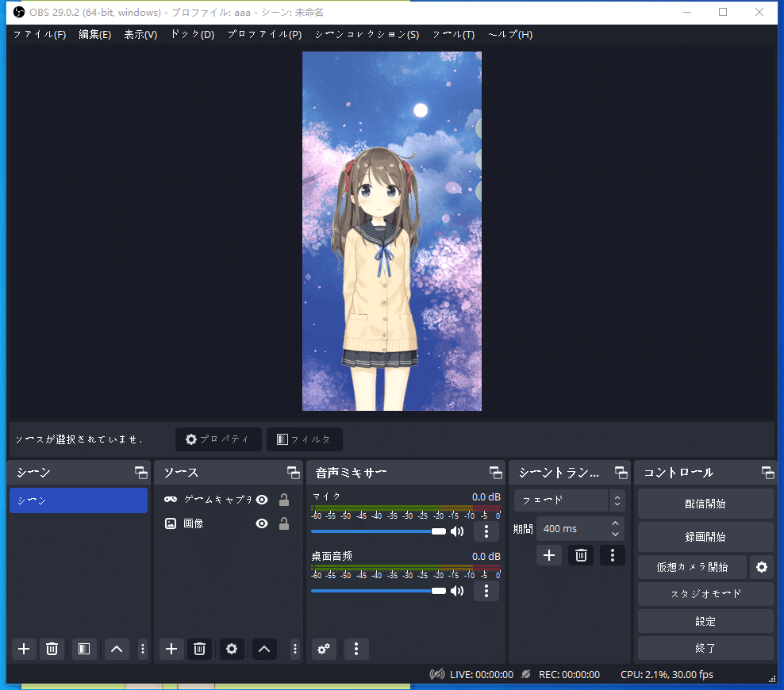Toggle visibility of ゲームキャプチャ source

pyautogui.click(x=262, y=500)
